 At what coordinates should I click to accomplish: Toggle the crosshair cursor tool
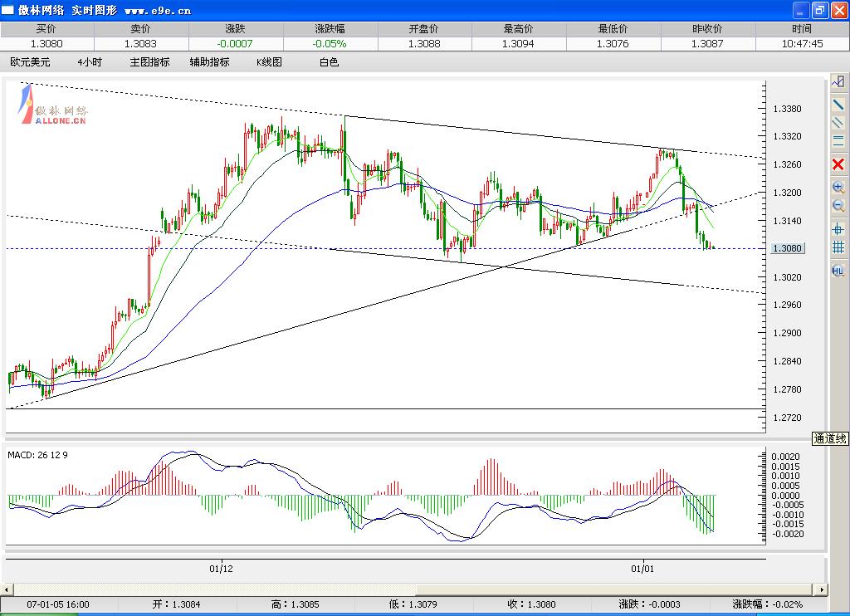(x=838, y=229)
